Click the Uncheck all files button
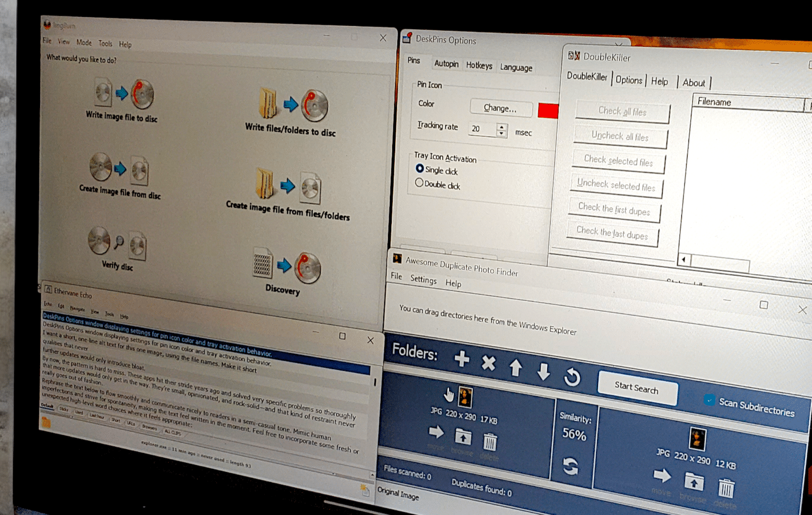The width and height of the screenshot is (812, 515). coord(620,136)
